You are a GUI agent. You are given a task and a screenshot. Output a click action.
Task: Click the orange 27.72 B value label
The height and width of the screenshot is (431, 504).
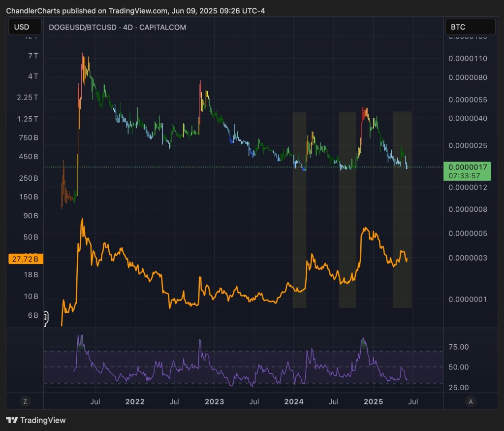point(25,258)
